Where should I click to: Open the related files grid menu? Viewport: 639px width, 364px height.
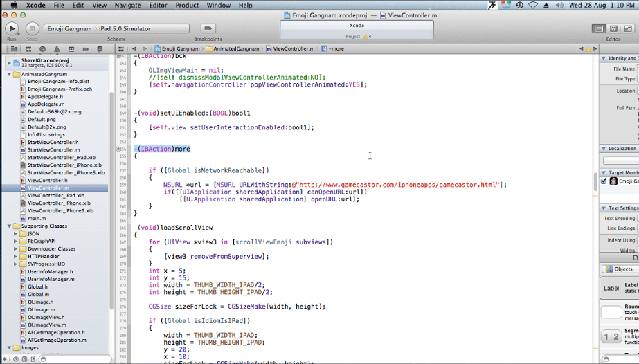click(x=121, y=49)
